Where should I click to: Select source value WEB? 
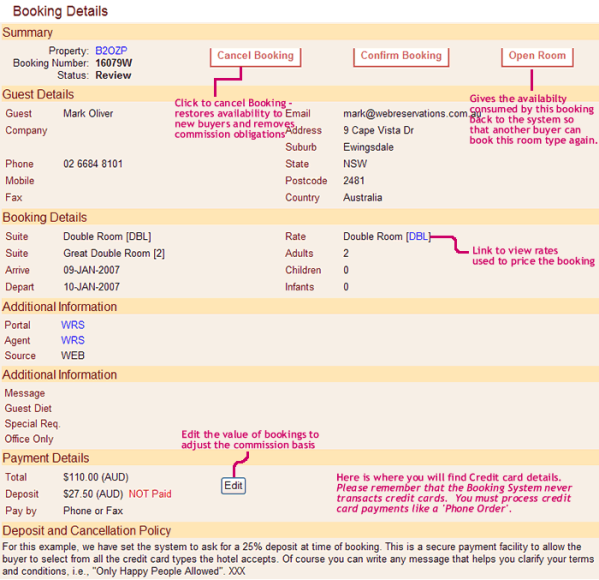click(73, 355)
